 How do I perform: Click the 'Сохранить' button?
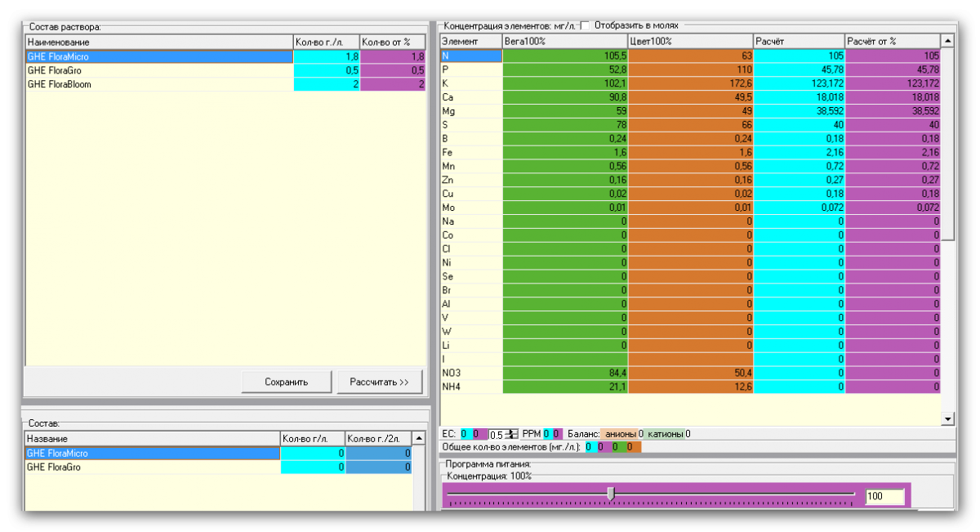pyautogui.click(x=287, y=382)
